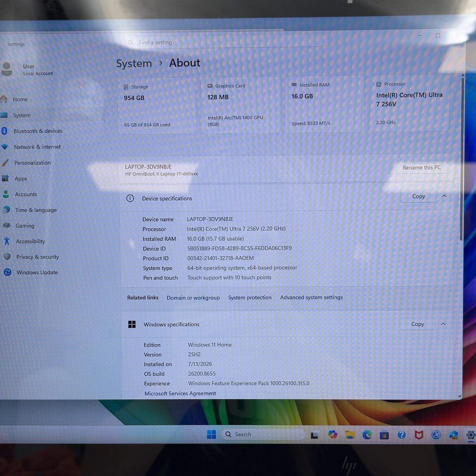This screenshot has width=476, height=476.
Task: Click the Windows specifications logo icon
Action: pos(132,324)
